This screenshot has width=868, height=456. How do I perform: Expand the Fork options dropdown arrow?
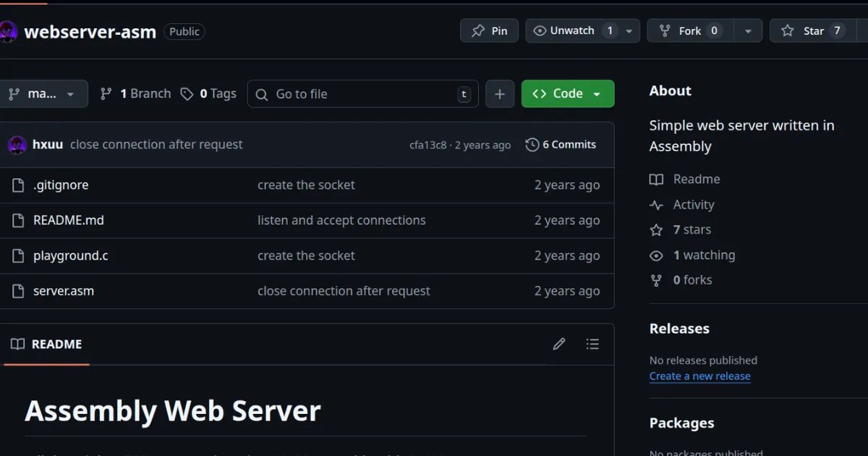[x=748, y=30]
